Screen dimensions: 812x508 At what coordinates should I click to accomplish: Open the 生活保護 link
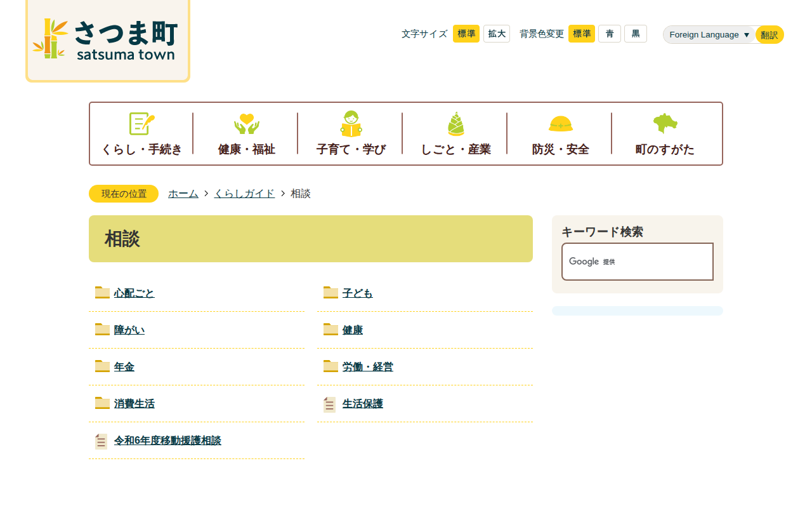point(363,403)
